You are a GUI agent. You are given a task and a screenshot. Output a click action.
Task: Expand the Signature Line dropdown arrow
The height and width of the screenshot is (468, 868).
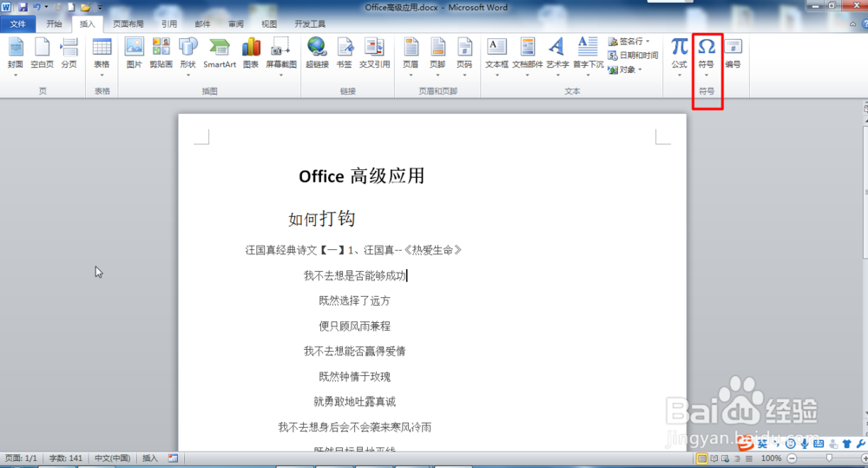click(x=648, y=42)
